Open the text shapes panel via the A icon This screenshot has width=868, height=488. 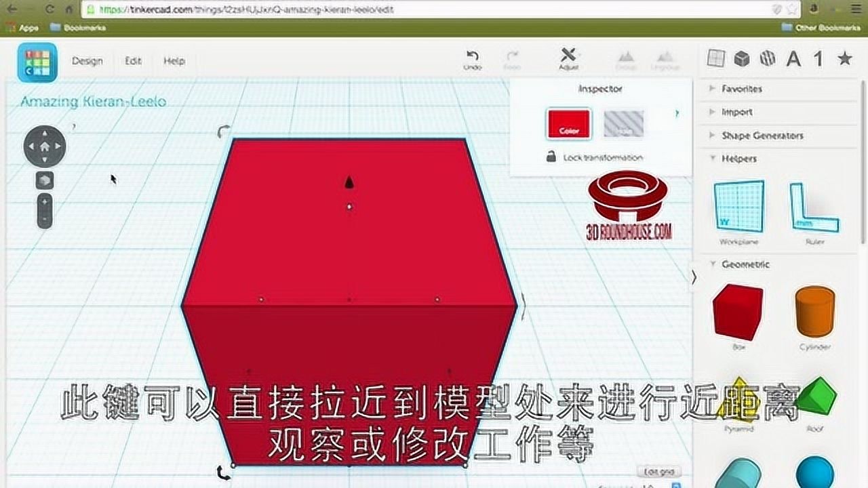(796, 59)
